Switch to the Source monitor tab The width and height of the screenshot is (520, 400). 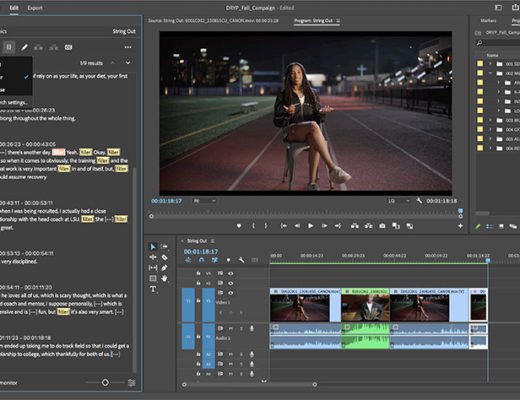coord(213,21)
